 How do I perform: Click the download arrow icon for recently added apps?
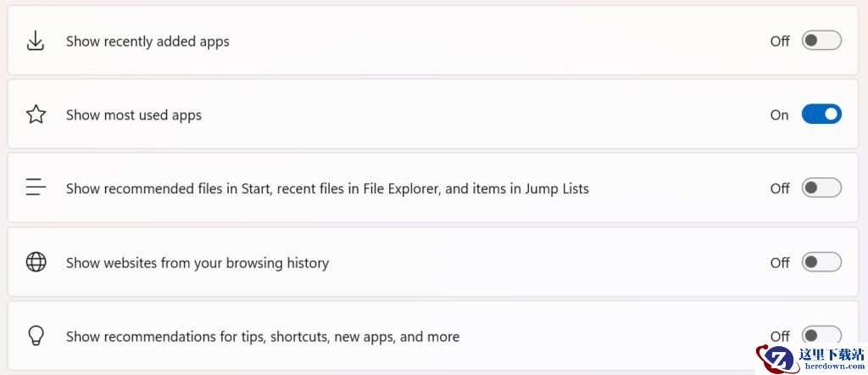pos(36,41)
